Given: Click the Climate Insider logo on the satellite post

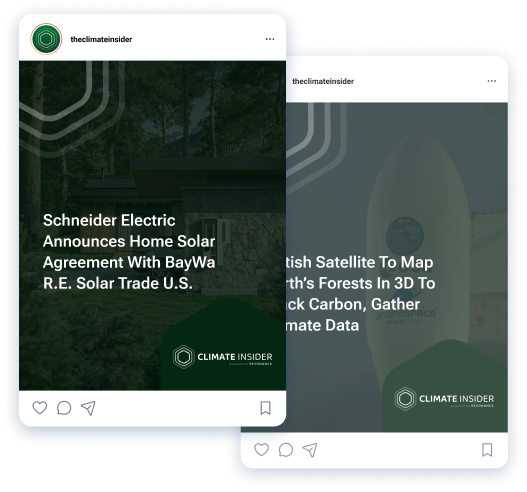Looking at the screenshot, I should (x=444, y=399).
